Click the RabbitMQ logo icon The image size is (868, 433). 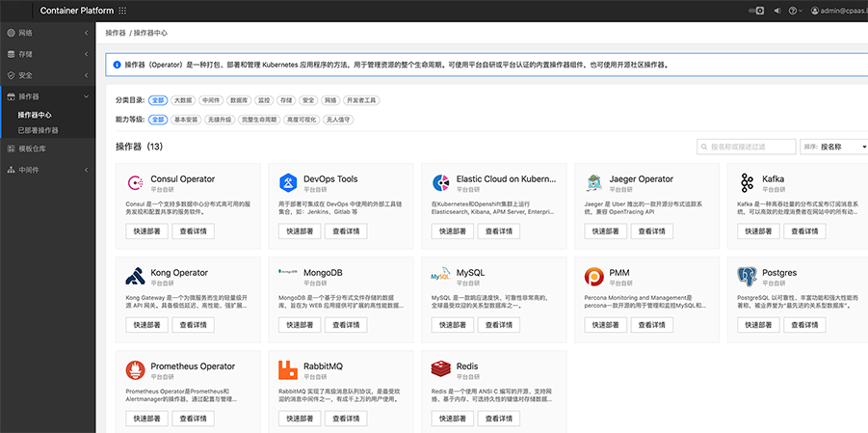(287, 369)
